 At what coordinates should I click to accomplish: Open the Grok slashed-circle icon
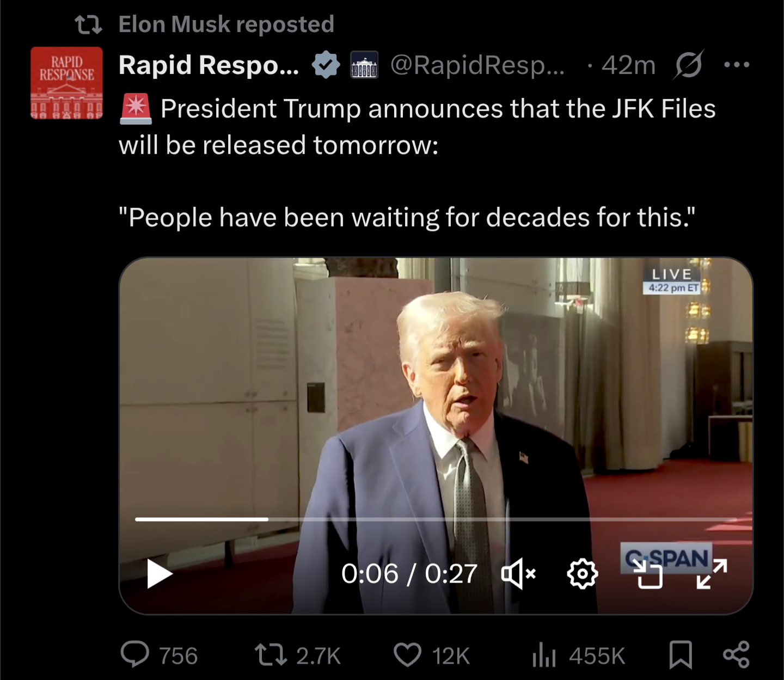pyautogui.click(x=689, y=65)
